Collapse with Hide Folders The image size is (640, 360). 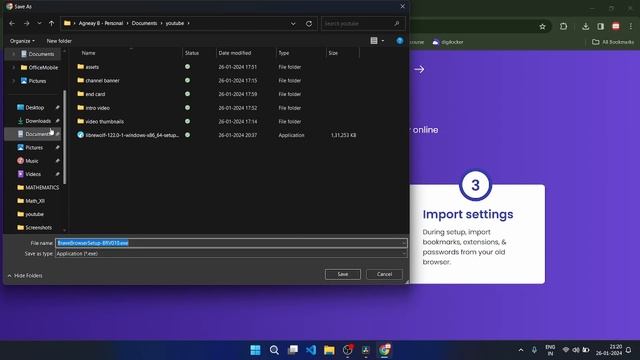(x=25, y=276)
